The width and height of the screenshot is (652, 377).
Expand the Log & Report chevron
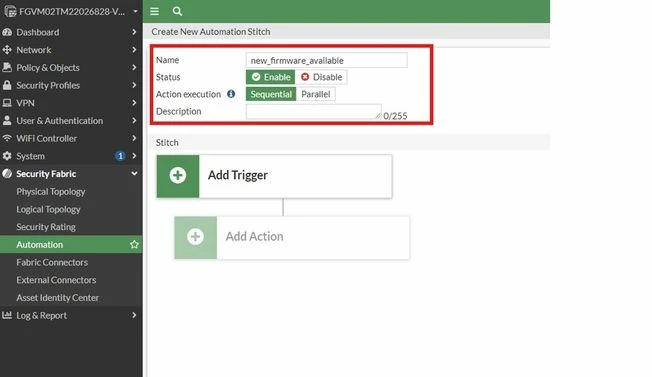point(134,315)
